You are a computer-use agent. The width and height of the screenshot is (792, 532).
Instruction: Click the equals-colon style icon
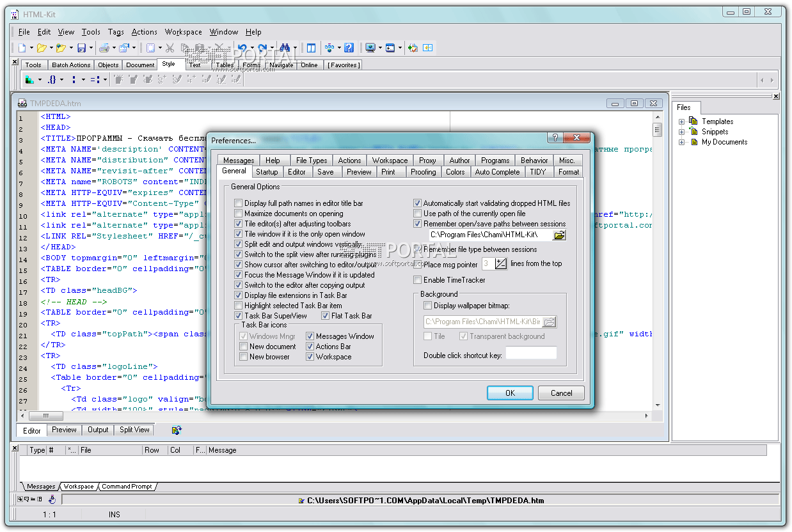pos(95,80)
